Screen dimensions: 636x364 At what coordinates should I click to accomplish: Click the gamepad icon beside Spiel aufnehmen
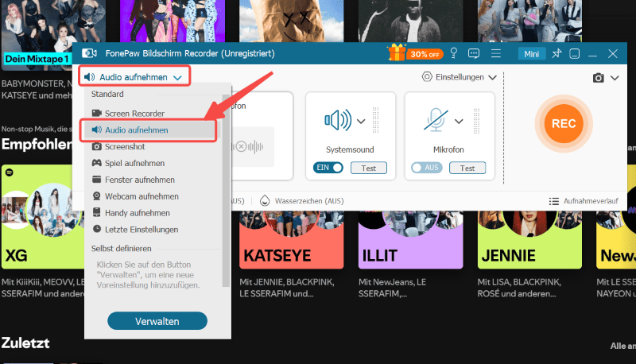pyautogui.click(x=96, y=163)
